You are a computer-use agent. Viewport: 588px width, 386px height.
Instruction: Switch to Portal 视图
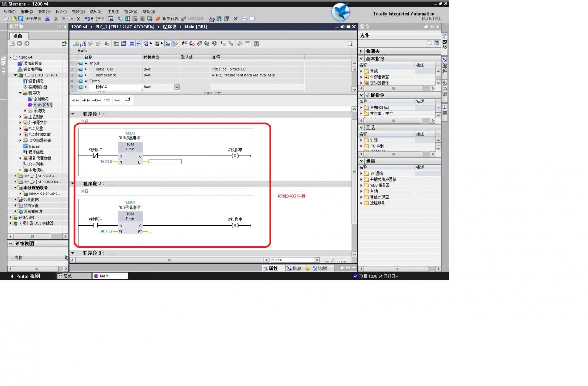point(25,276)
